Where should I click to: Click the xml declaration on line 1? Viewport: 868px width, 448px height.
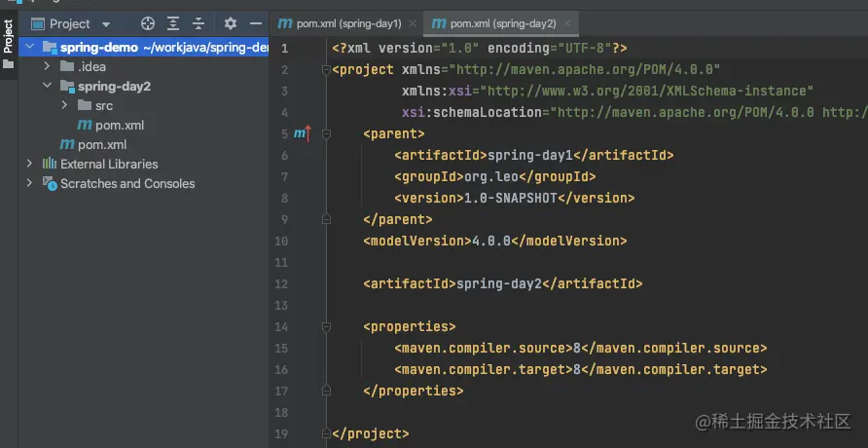point(480,48)
